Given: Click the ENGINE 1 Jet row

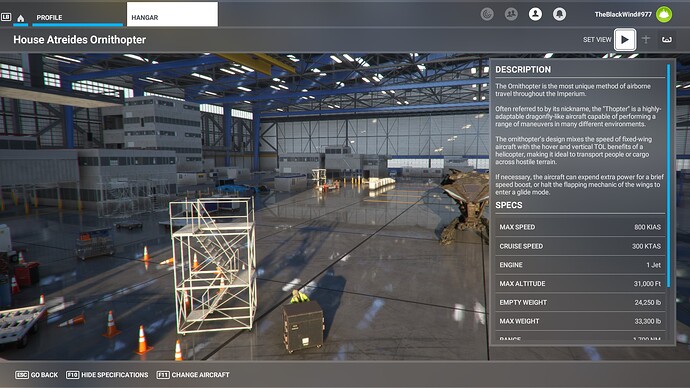Looking at the screenshot, I should (x=580, y=265).
